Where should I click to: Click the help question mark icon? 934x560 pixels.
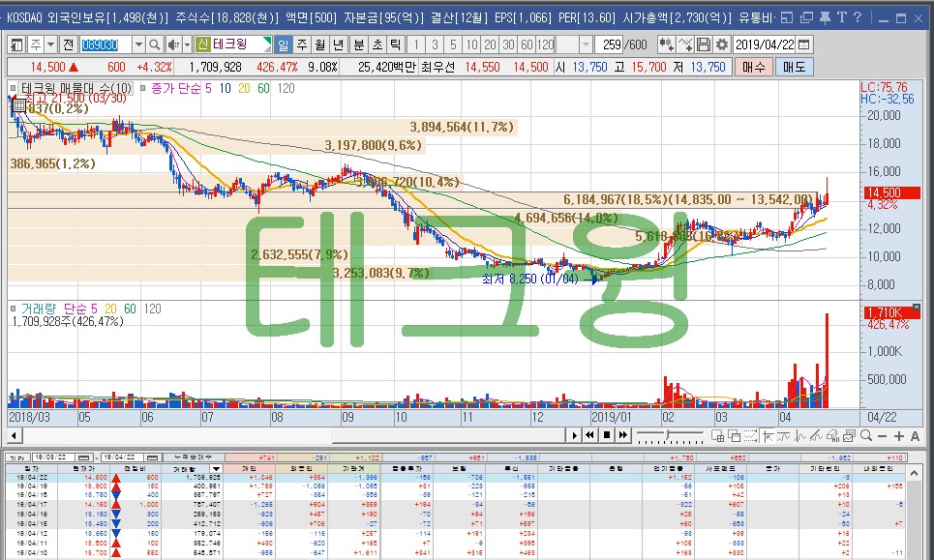pos(858,17)
